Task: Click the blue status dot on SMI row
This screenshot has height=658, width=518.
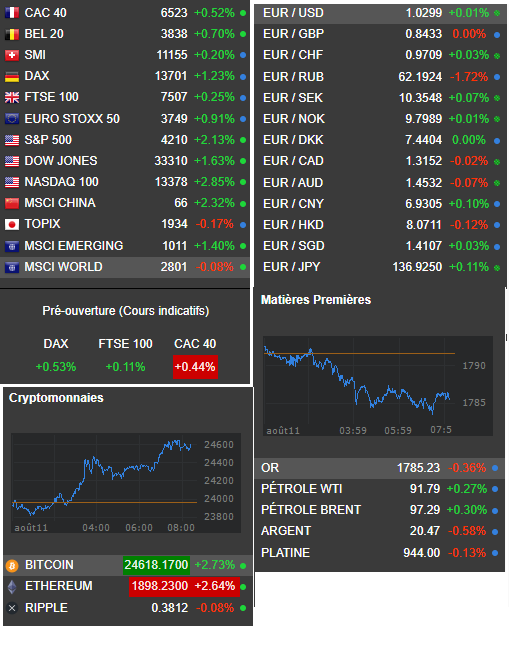Action: (x=243, y=55)
